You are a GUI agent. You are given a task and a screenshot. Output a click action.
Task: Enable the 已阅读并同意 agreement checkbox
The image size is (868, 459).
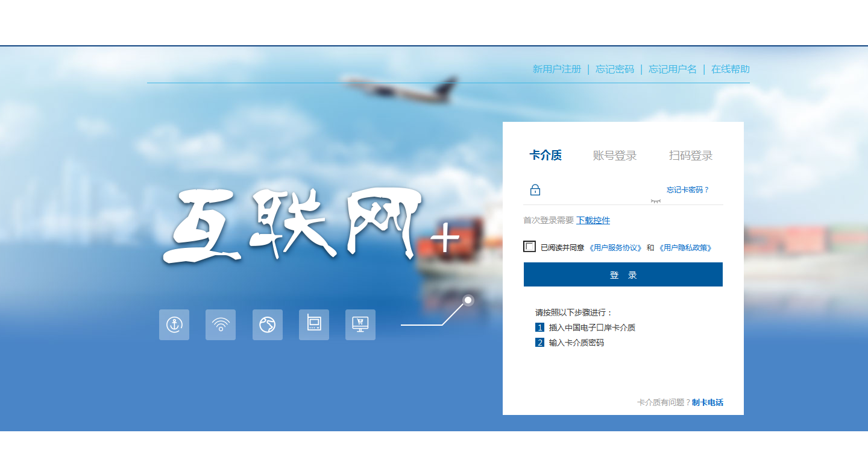click(x=529, y=246)
